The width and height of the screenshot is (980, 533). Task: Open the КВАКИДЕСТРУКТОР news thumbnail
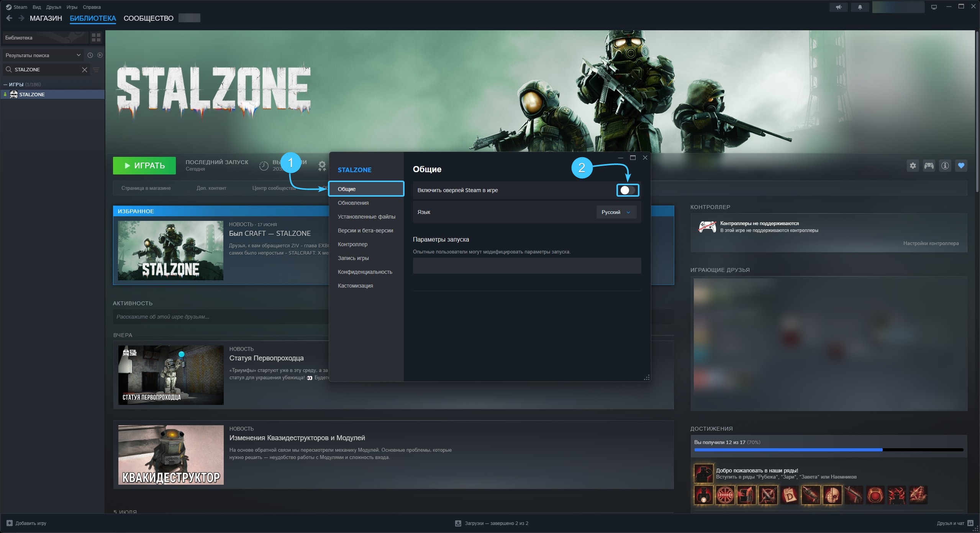(x=171, y=455)
